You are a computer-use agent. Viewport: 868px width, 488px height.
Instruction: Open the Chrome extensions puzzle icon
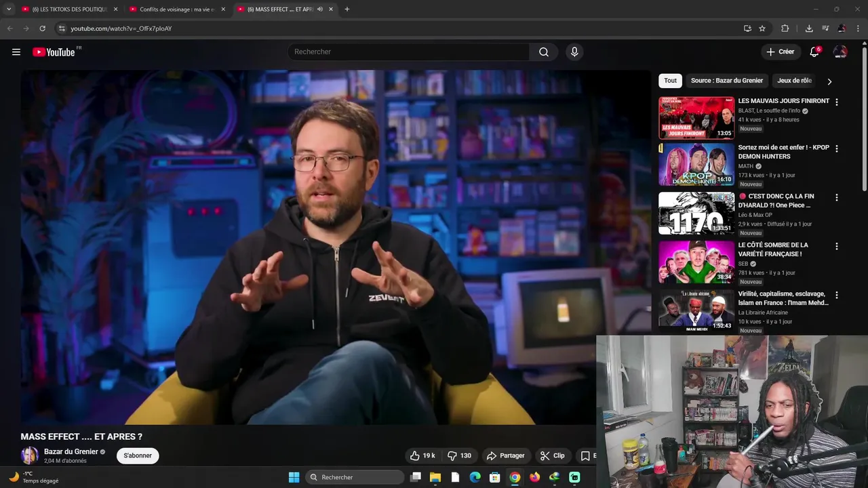click(785, 28)
